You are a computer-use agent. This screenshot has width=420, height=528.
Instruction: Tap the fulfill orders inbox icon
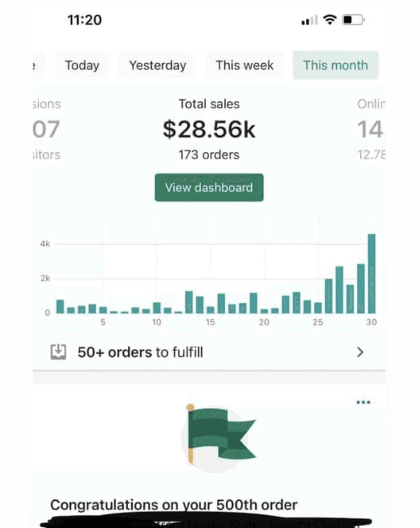click(58, 352)
